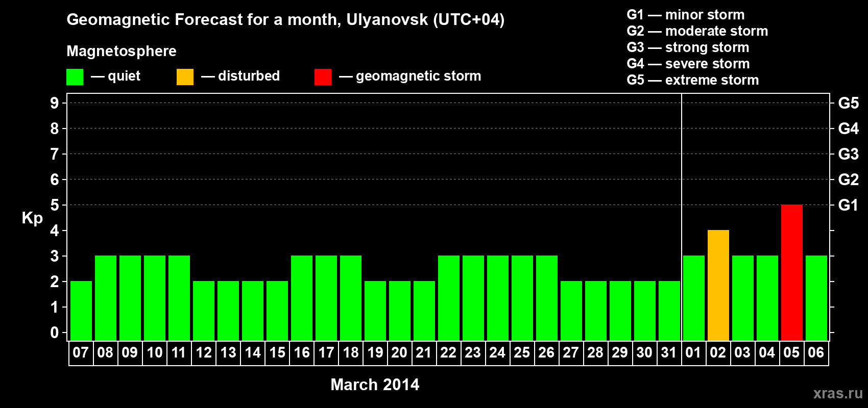Click the green bar for April 06
The image size is (868, 408).
click(x=816, y=298)
